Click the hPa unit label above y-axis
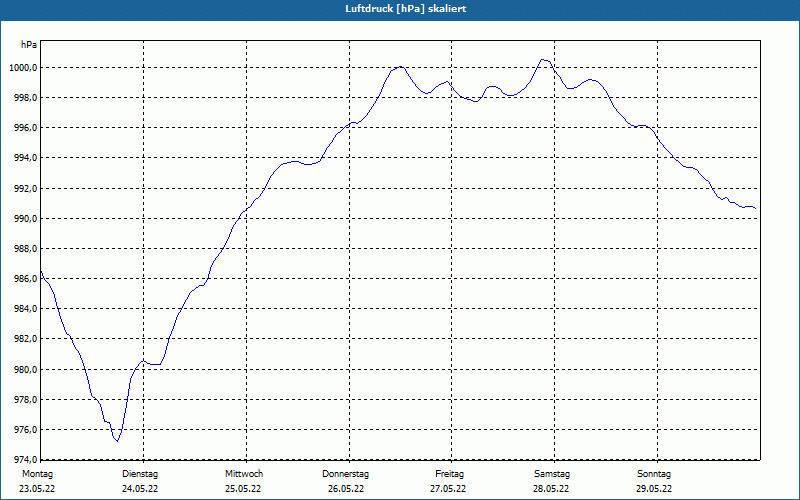Viewport: 800px width, 500px height. 29,45
